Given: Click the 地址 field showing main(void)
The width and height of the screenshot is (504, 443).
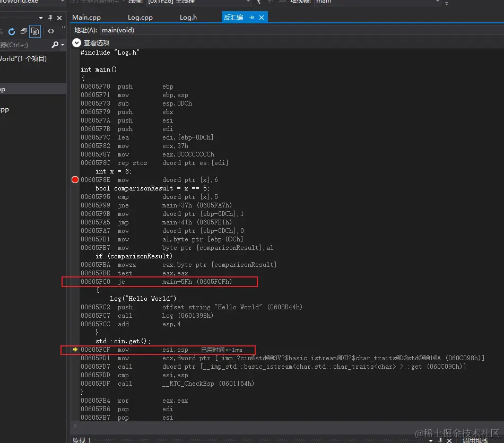Looking at the screenshot, I should coord(302,30).
